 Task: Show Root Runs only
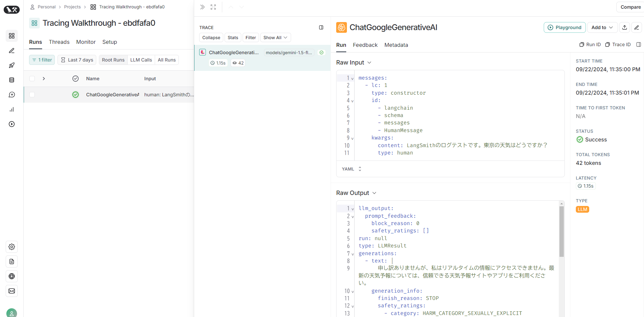pos(113,60)
